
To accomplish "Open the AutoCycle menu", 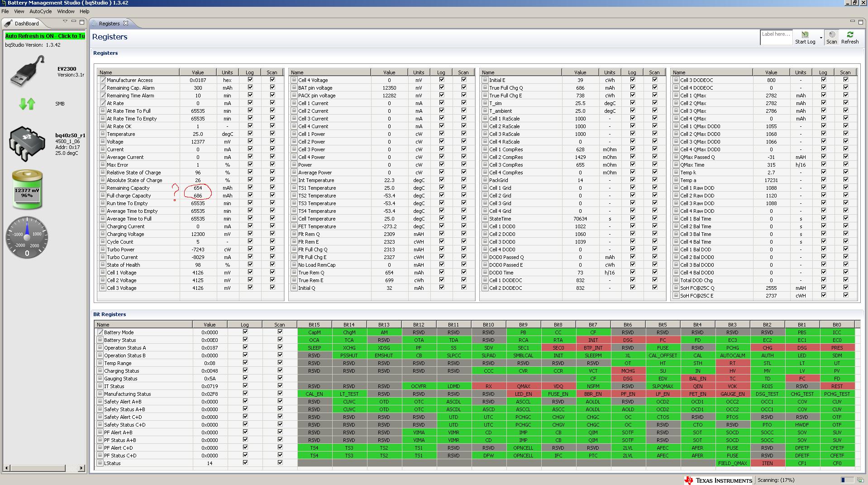I will pos(41,11).
